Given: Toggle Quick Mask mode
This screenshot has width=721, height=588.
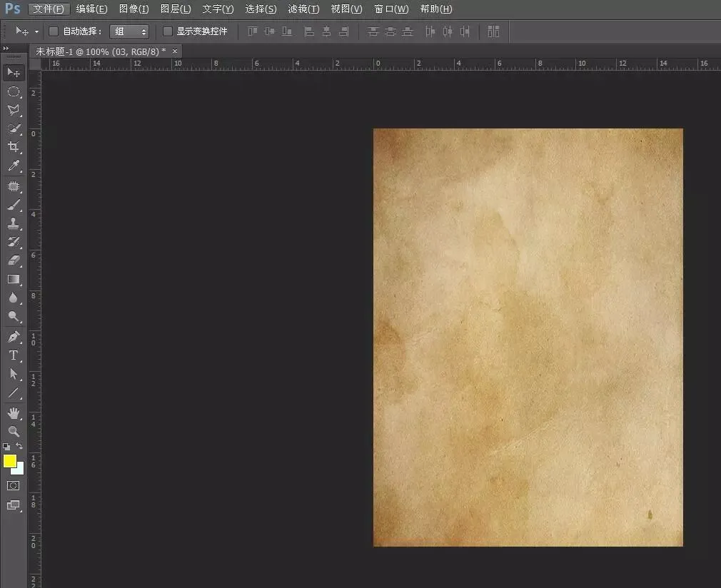Looking at the screenshot, I should pyautogui.click(x=14, y=485).
